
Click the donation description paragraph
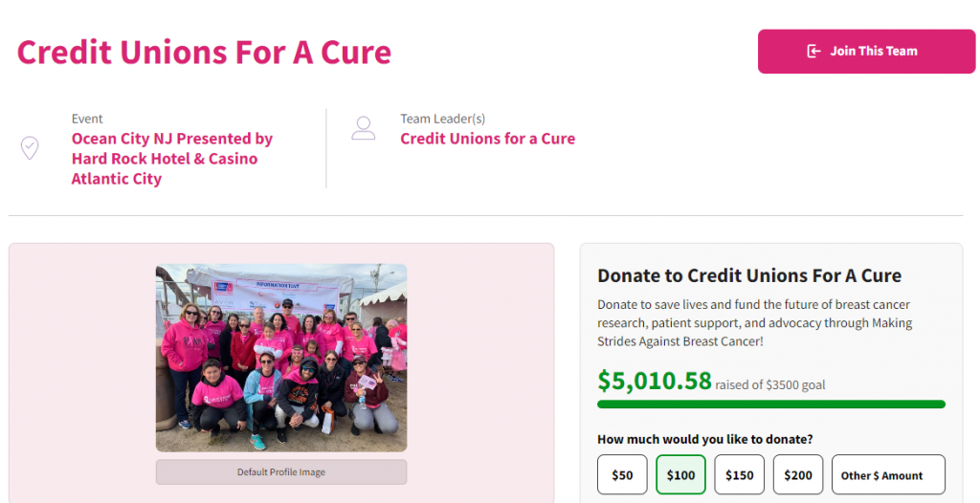(754, 323)
